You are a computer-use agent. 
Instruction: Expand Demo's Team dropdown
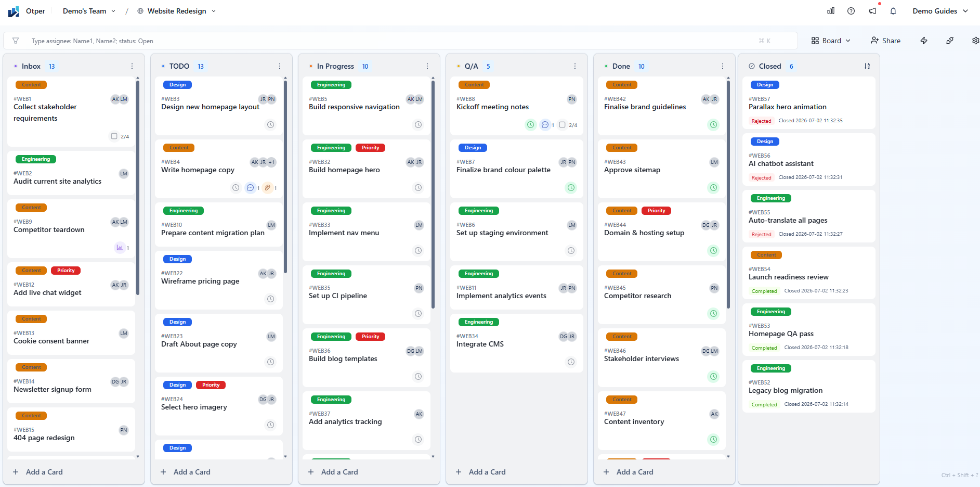[x=89, y=11]
